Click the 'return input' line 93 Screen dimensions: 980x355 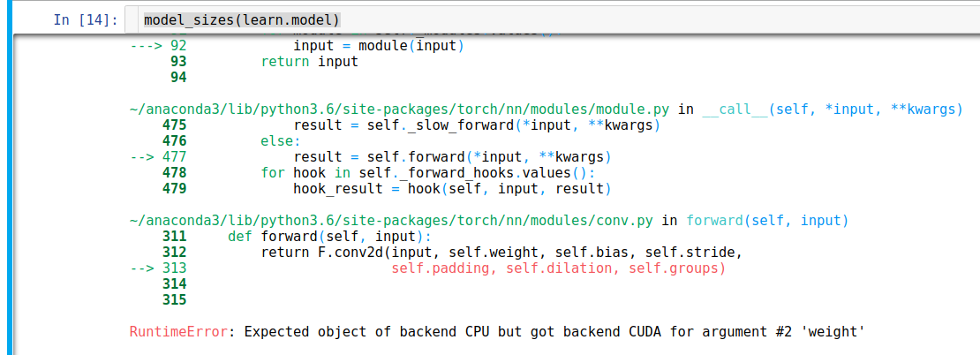pyautogui.click(x=309, y=62)
